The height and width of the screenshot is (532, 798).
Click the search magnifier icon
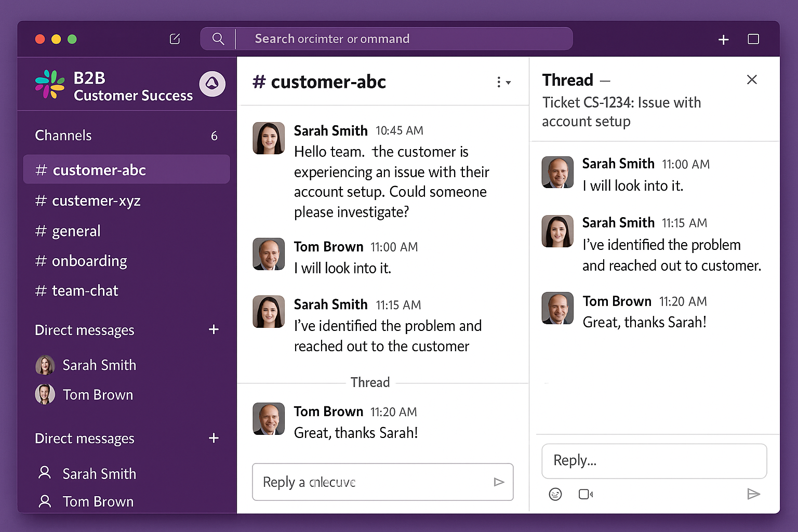pyautogui.click(x=218, y=39)
